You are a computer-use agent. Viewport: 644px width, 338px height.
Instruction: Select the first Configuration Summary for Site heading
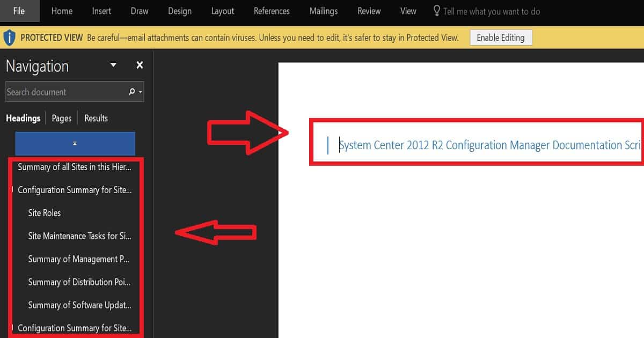coord(75,190)
